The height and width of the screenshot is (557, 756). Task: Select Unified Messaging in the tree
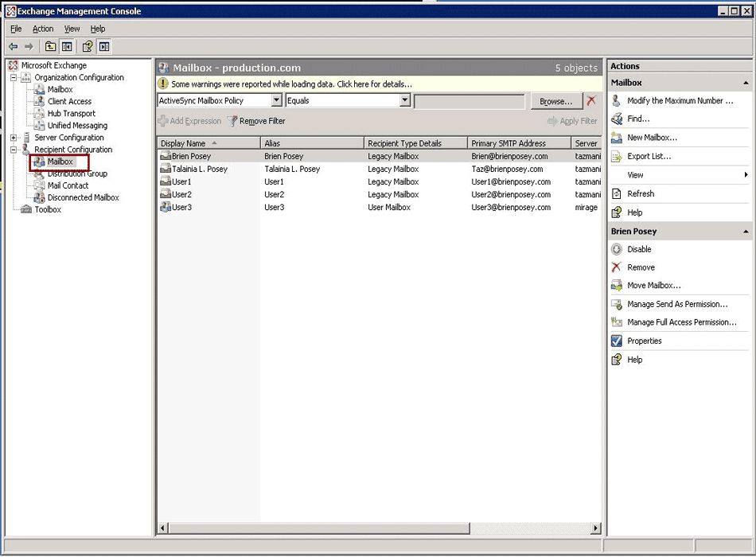point(77,126)
